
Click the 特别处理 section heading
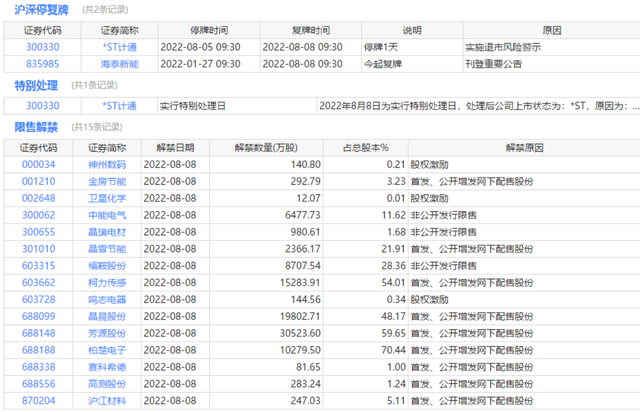[36, 85]
